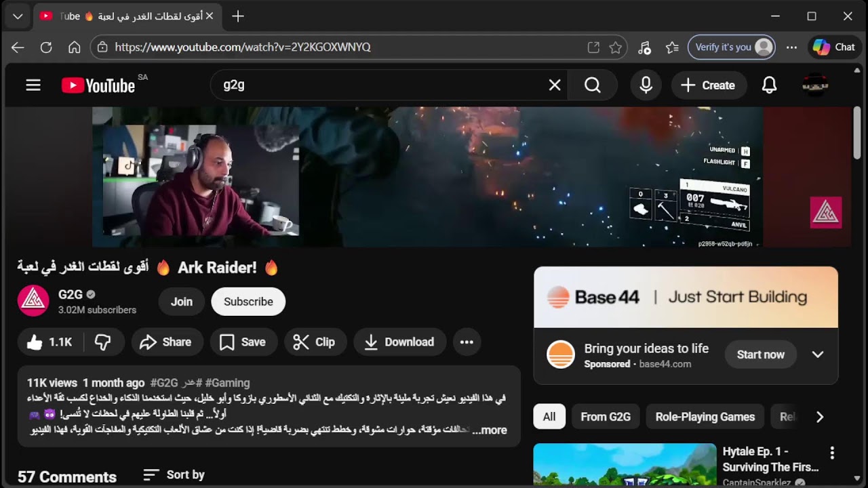The height and width of the screenshot is (488, 868).
Task: Click the #G2G hashtag
Action: (x=164, y=383)
